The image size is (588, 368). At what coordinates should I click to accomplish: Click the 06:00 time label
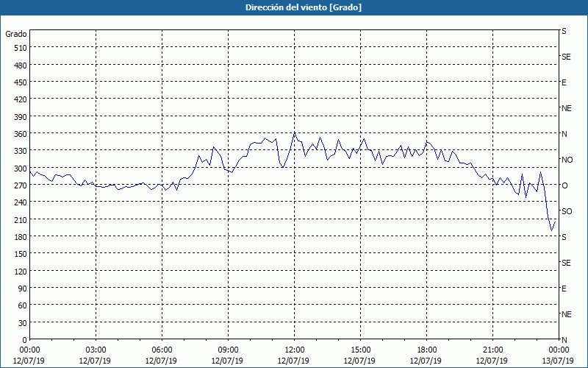(162, 350)
